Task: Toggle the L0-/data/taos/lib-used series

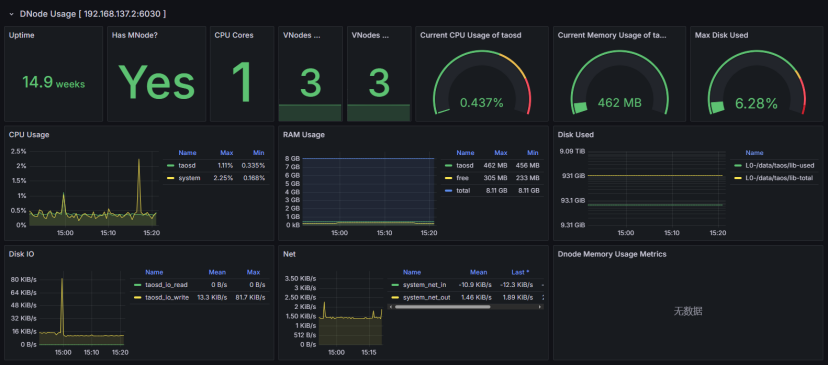Action: (x=779, y=165)
